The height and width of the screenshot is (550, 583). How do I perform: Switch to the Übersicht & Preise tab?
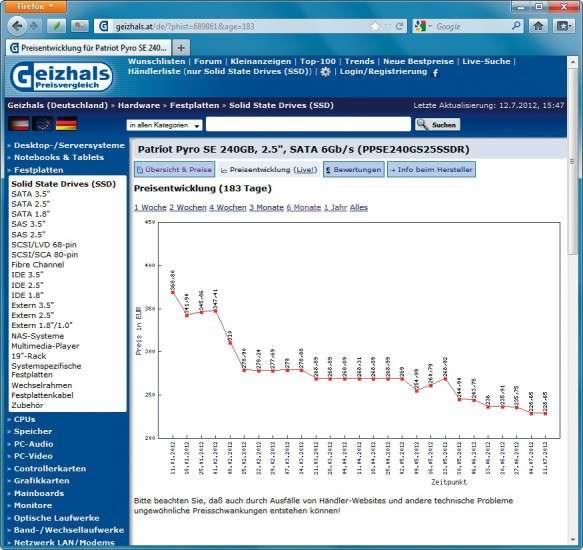click(174, 170)
